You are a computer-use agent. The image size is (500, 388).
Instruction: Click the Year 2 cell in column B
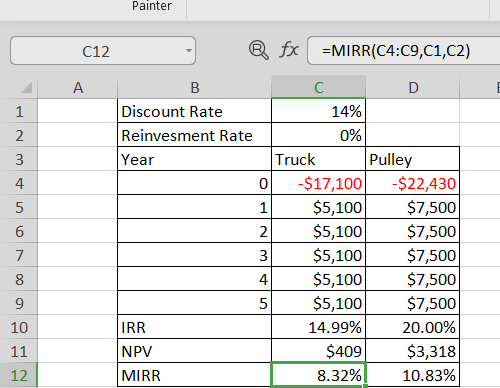pos(195,231)
